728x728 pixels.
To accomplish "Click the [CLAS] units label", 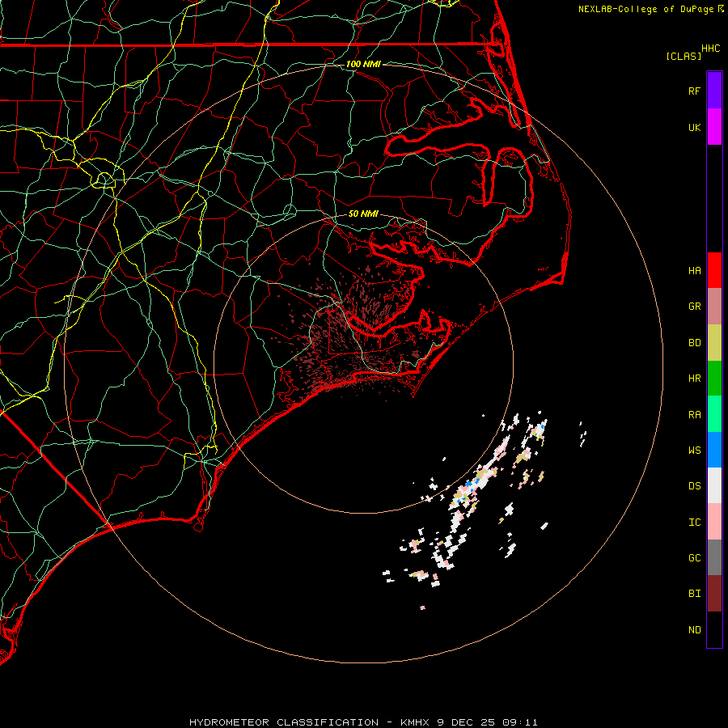I will [684, 56].
